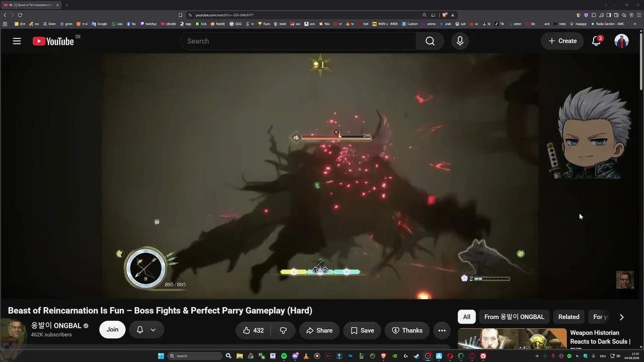
Task: Open the browser main menu
Action: (639, 15)
